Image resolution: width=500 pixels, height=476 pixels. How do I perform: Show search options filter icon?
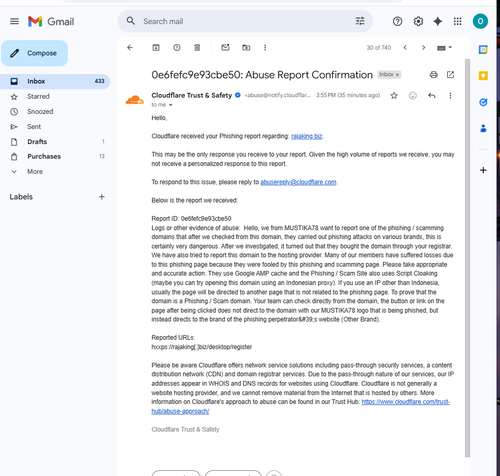coord(360,21)
